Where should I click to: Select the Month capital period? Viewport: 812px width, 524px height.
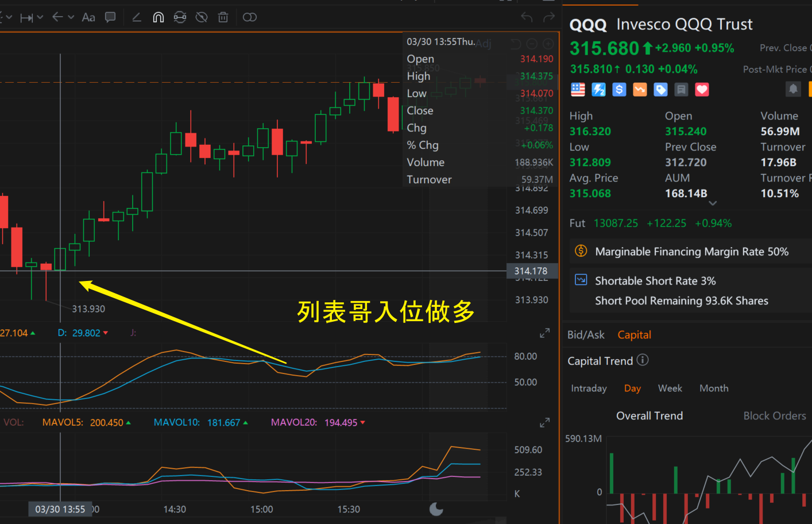click(x=714, y=388)
